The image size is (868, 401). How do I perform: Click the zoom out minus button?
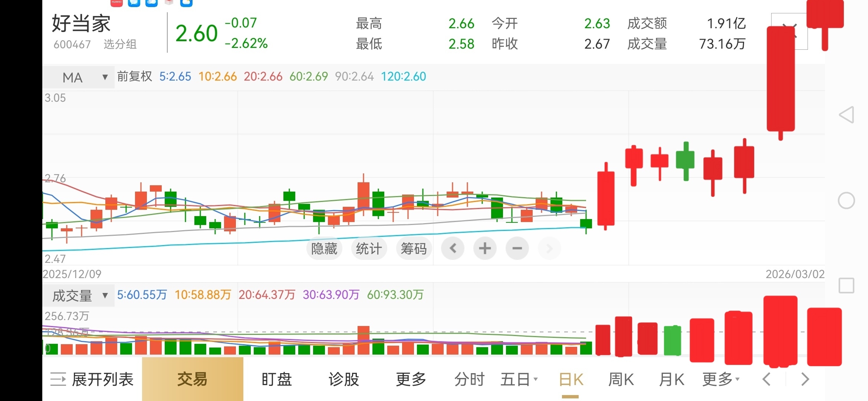pos(517,248)
